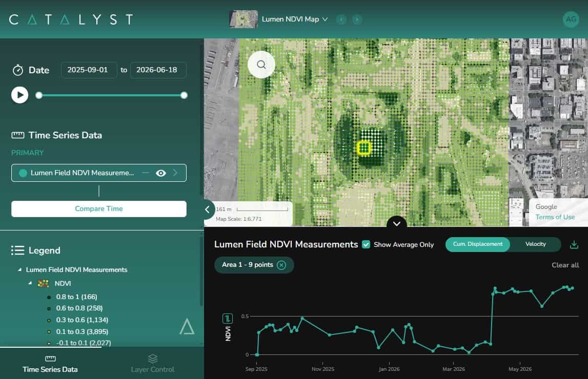Toggle Show Average Only checkbox
Screen dimensions: 588x379
coord(366,244)
